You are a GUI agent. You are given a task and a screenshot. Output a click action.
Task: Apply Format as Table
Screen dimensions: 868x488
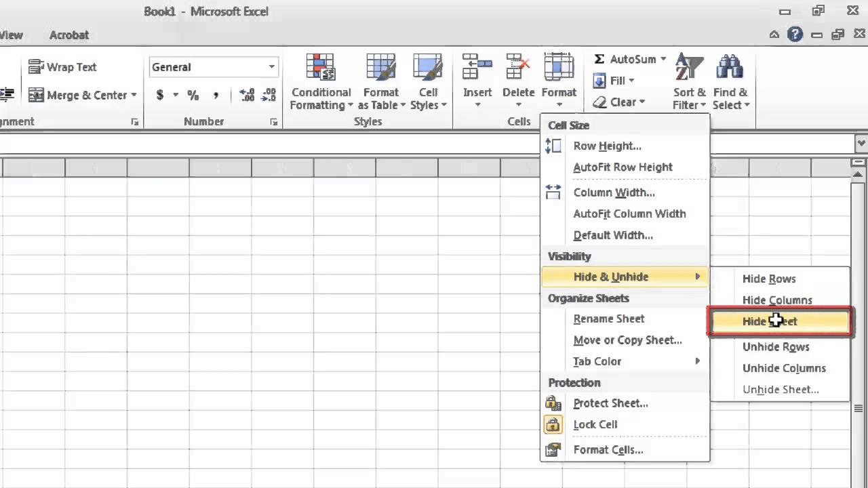tap(380, 81)
